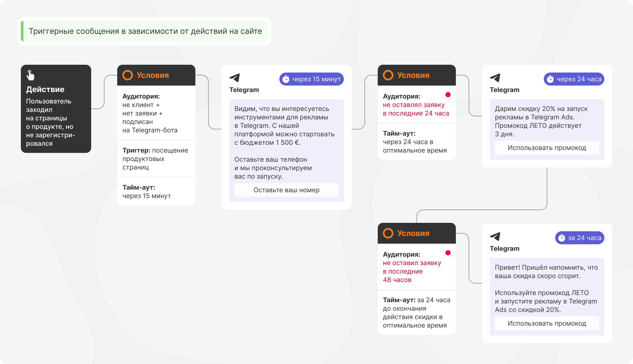Screen dimensions: 633x364
Task: Click the clock icon in 'через 15 минут' badge
Action: click(286, 79)
